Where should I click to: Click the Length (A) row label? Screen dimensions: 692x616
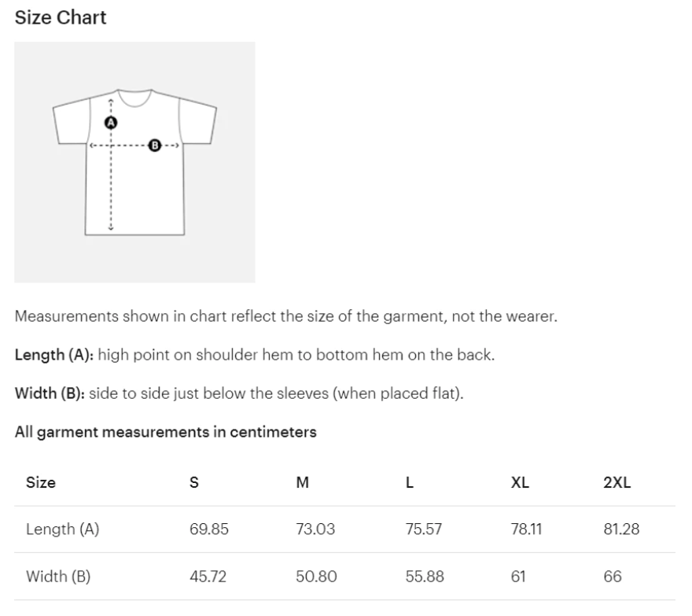[63, 529]
